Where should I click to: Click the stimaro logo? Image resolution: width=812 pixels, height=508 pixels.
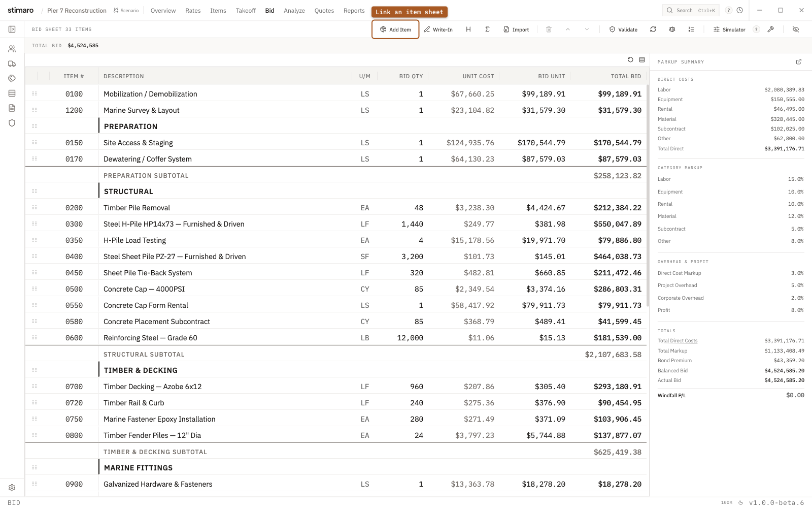tap(21, 10)
